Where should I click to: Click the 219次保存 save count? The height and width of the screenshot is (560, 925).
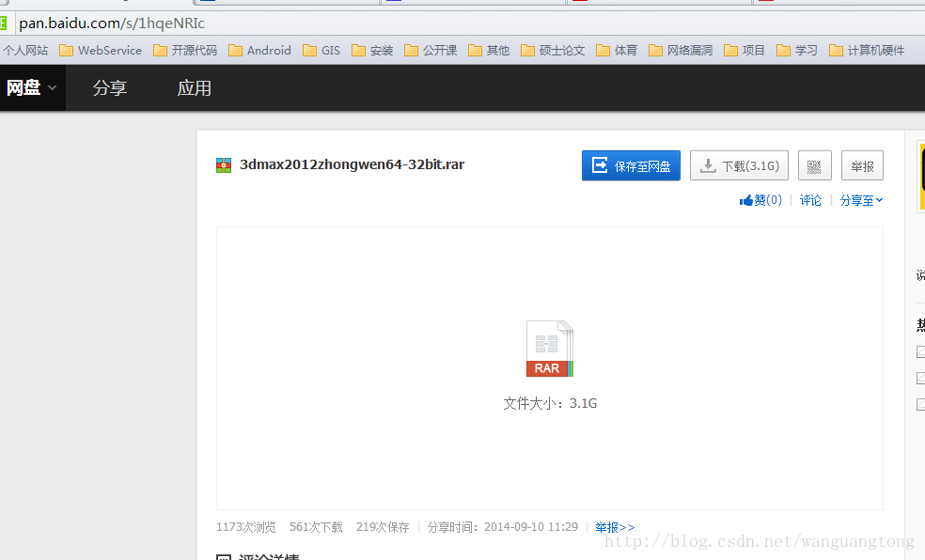point(383,527)
